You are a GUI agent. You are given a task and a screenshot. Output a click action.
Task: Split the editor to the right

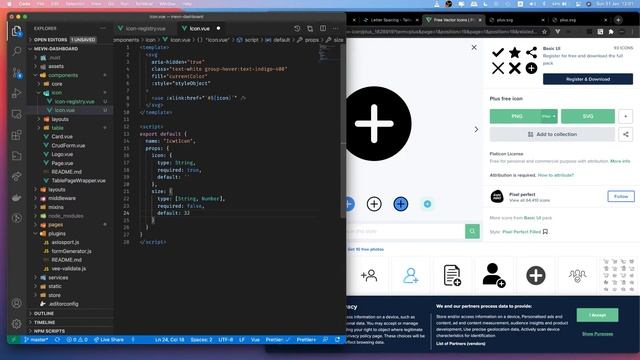click(x=323, y=29)
